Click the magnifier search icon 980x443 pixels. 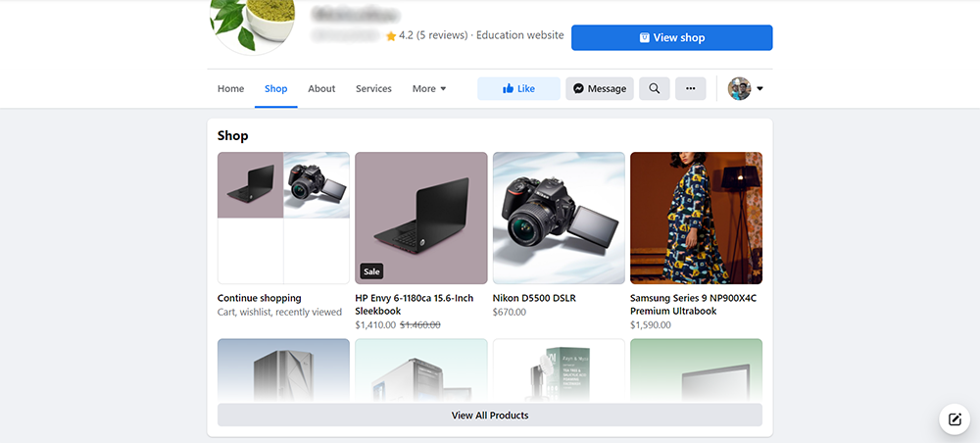coord(655,89)
